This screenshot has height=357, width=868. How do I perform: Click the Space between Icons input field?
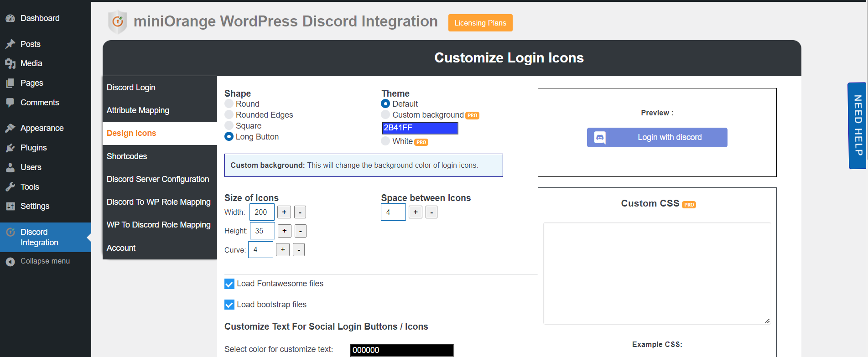(x=393, y=212)
